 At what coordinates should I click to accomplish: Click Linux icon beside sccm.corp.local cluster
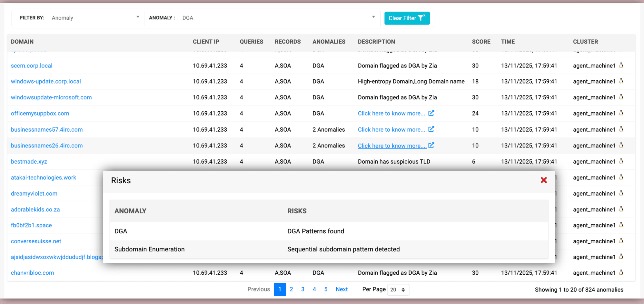tap(621, 65)
